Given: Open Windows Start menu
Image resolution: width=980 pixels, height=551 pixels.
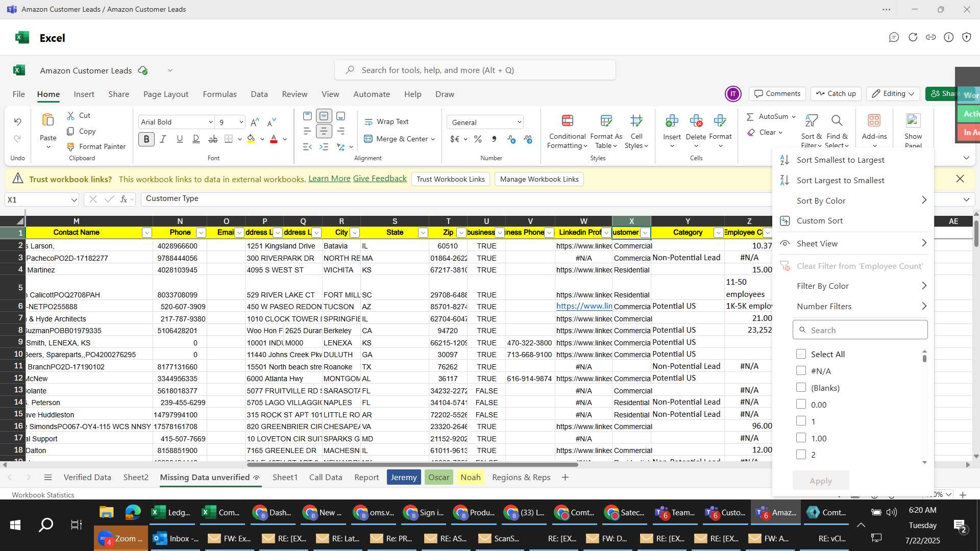Looking at the screenshot, I should pos(15,524).
